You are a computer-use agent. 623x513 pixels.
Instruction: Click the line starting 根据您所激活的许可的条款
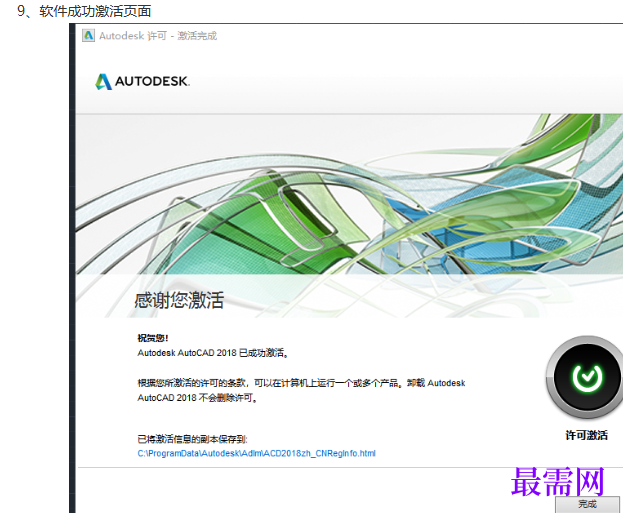pos(301,383)
